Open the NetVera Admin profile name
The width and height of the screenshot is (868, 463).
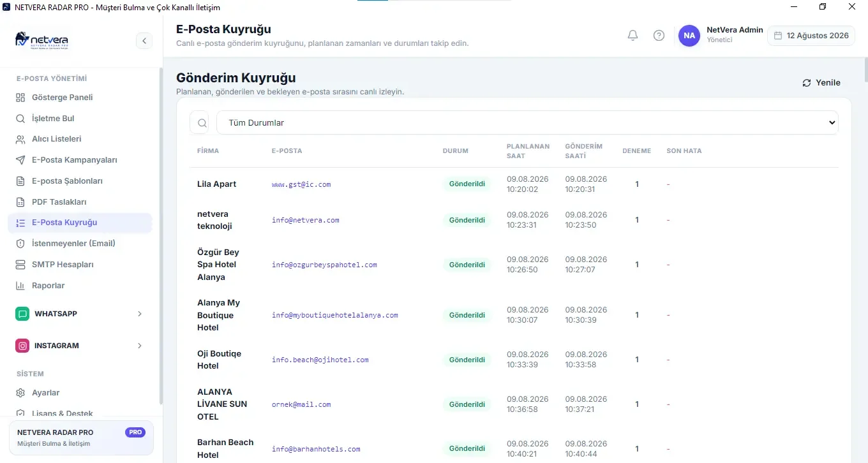[x=735, y=30]
